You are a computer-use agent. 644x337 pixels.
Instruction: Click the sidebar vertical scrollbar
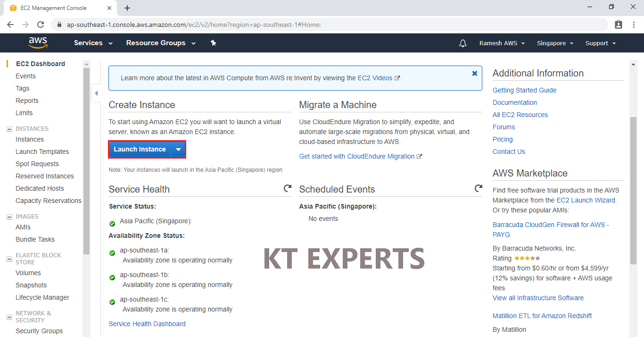[x=86, y=160]
